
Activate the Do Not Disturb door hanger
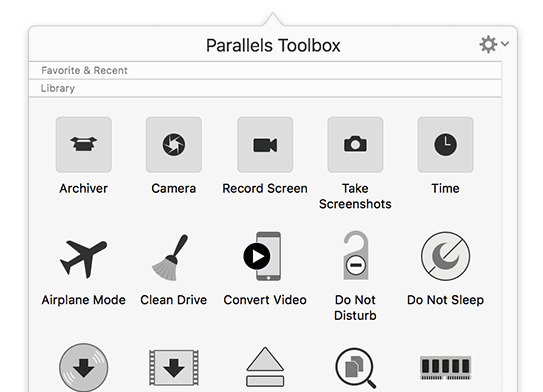356,255
